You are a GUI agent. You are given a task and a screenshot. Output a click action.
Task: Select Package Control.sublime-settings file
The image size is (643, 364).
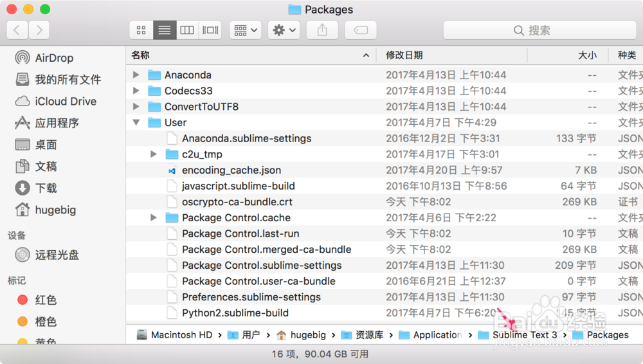pos(262,265)
